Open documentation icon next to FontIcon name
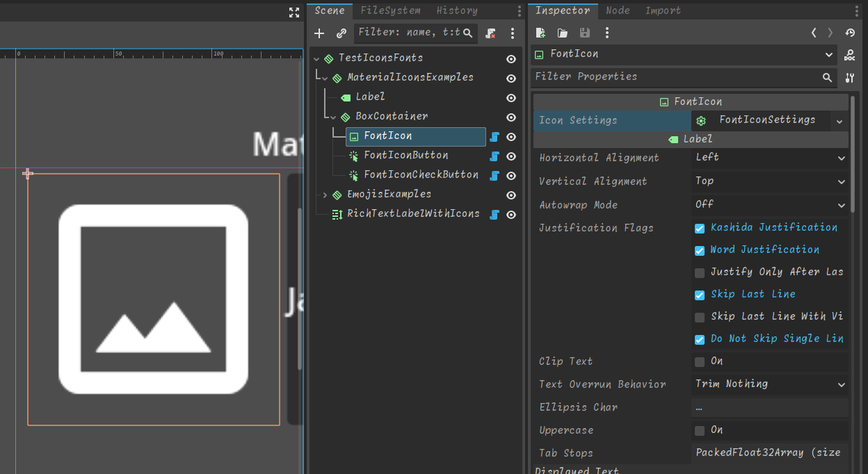The image size is (868, 474). [849, 55]
